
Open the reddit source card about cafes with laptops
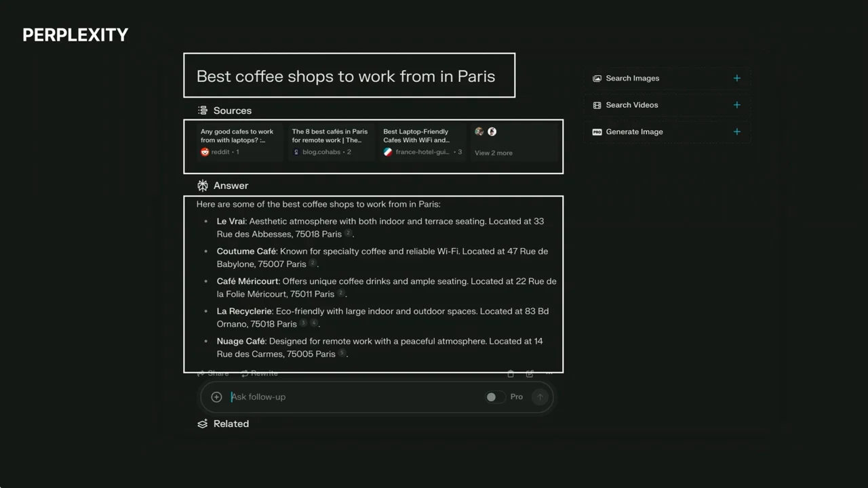(x=240, y=142)
